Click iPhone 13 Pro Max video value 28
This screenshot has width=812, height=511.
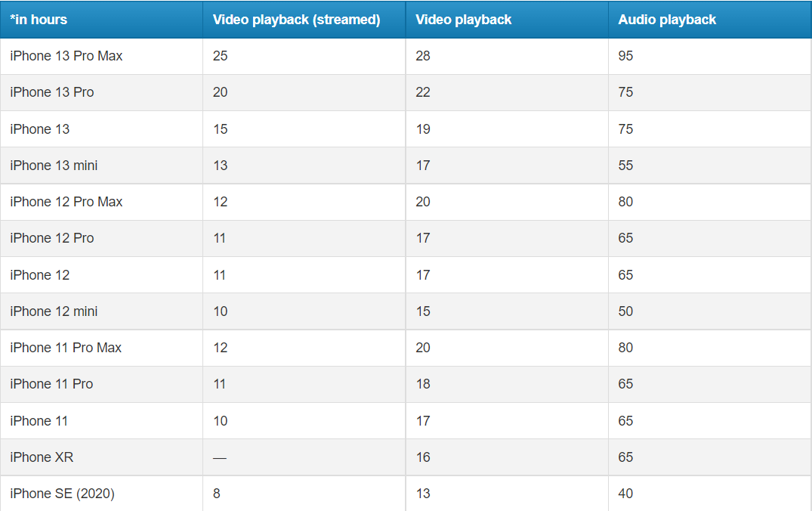pos(423,56)
